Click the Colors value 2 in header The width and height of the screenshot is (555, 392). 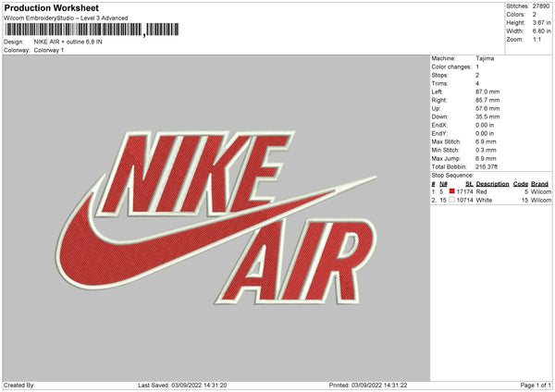click(x=535, y=15)
